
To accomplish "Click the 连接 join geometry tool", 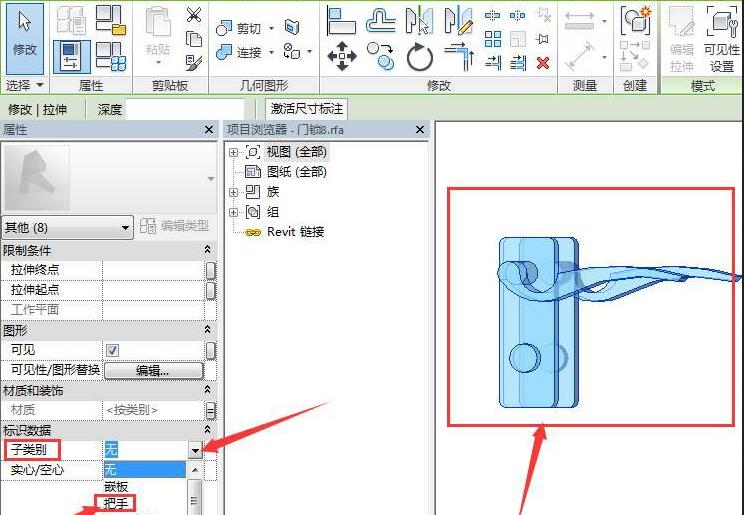I will 239,52.
